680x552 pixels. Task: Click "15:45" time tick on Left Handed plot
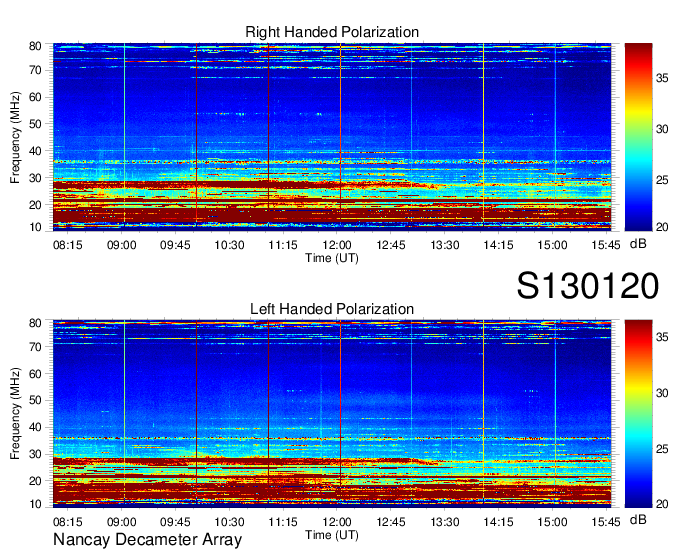(x=606, y=522)
